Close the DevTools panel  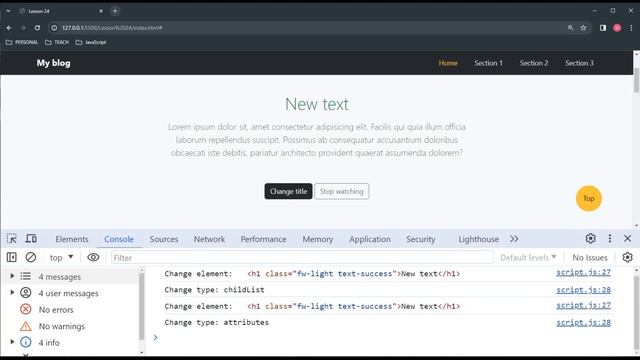(627, 238)
